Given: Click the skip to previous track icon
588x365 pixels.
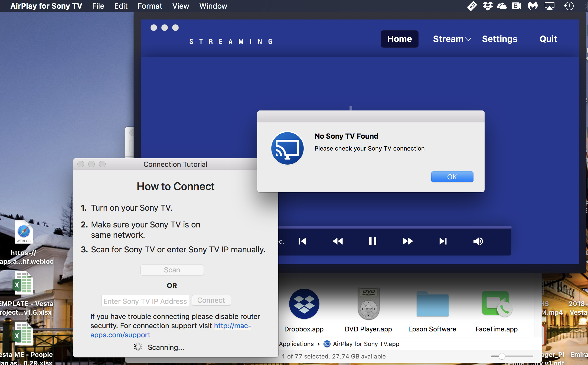Looking at the screenshot, I should [x=302, y=241].
